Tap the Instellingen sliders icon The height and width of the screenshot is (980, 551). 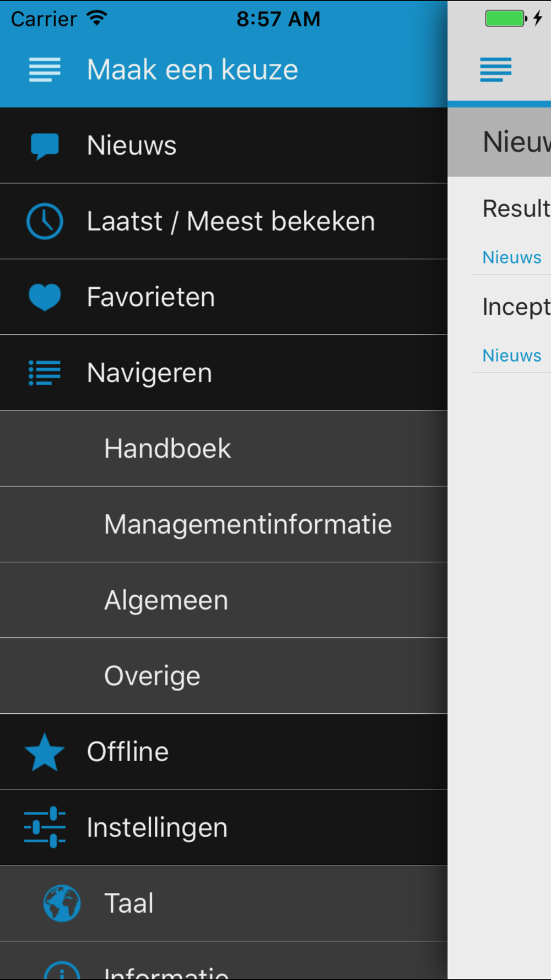coord(45,827)
